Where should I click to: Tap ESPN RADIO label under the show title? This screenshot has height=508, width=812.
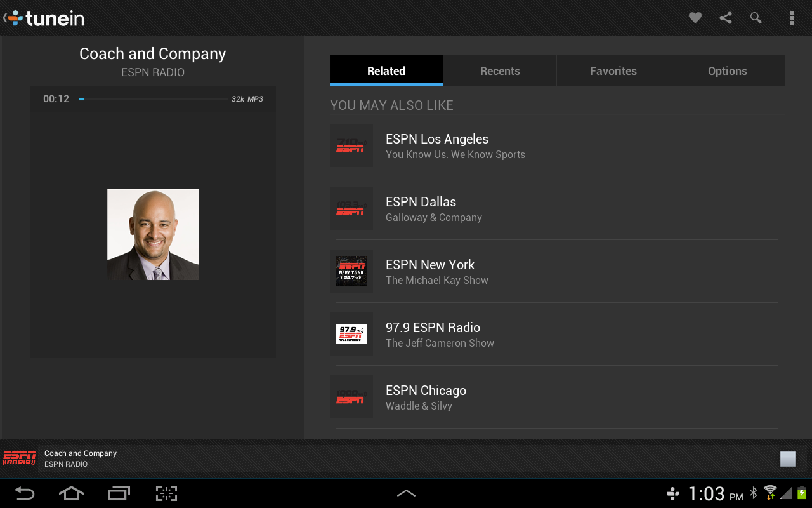pos(153,72)
